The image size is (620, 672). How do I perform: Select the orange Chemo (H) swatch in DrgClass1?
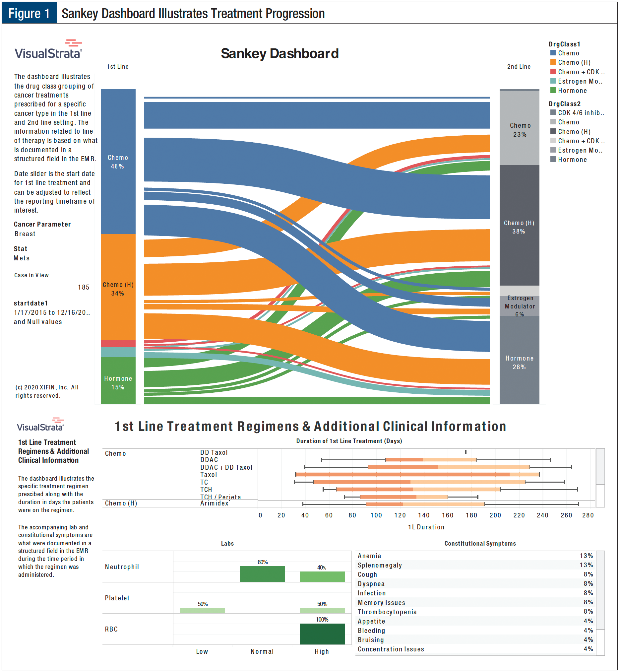553,62
